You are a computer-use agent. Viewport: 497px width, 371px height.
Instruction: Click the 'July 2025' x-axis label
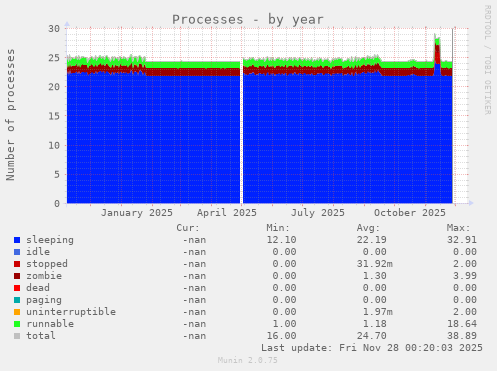click(318, 213)
